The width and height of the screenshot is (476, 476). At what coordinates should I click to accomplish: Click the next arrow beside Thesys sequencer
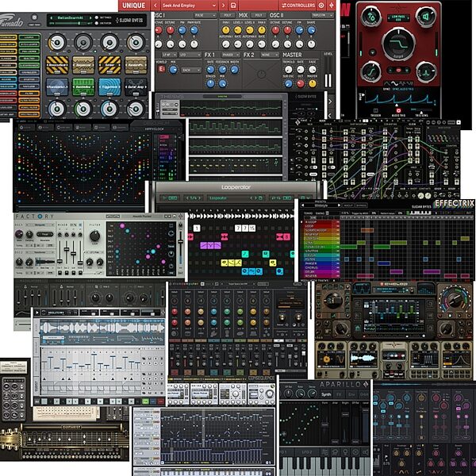click(330, 102)
